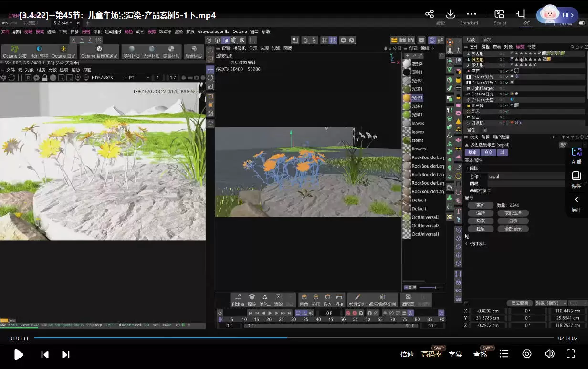Toggle the 使用域 checkbox
This screenshot has height=369, width=588.
[485, 243]
